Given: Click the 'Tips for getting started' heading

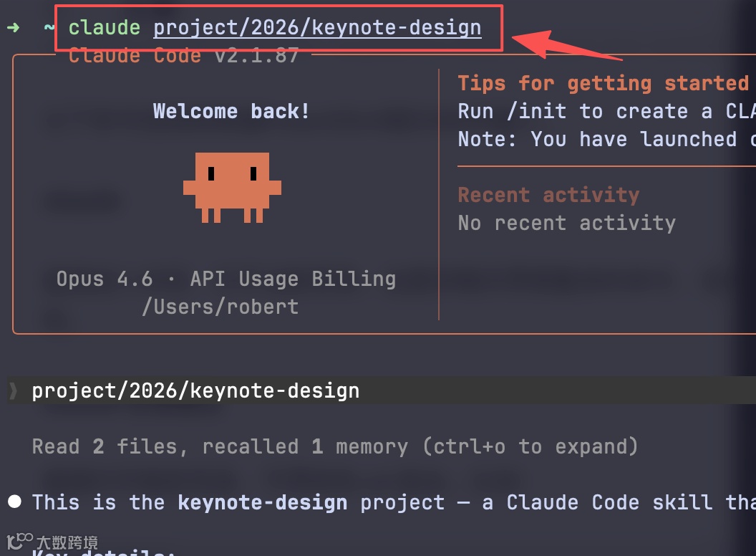Looking at the screenshot, I should click(x=604, y=83).
